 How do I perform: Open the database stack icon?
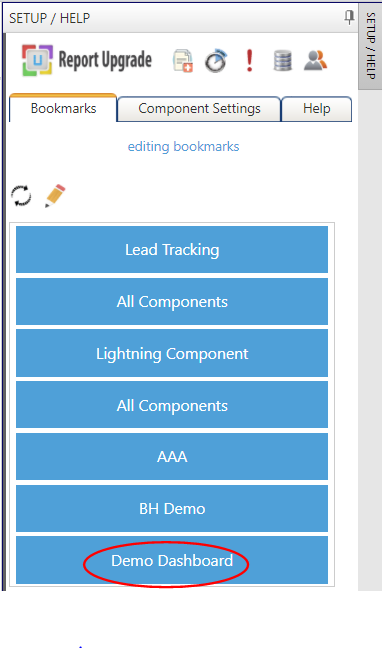pos(283,61)
